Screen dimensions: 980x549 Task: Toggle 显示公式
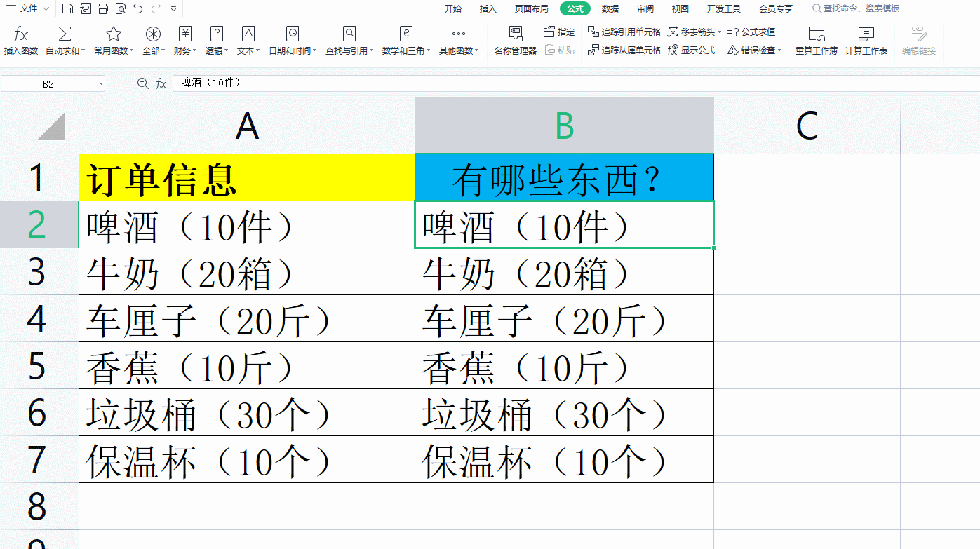(x=691, y=50)
